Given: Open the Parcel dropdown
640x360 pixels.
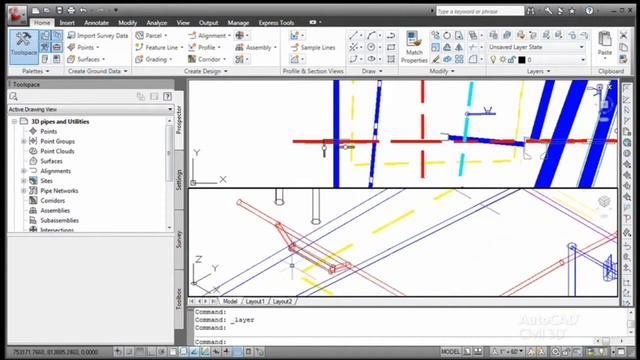Looking at the screenshot, I should (151, 36).
